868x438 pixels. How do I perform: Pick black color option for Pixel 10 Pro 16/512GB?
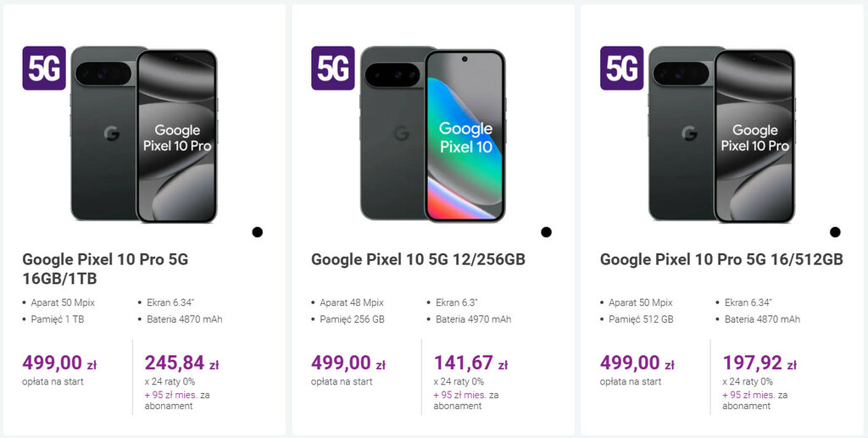coord(835,231)
